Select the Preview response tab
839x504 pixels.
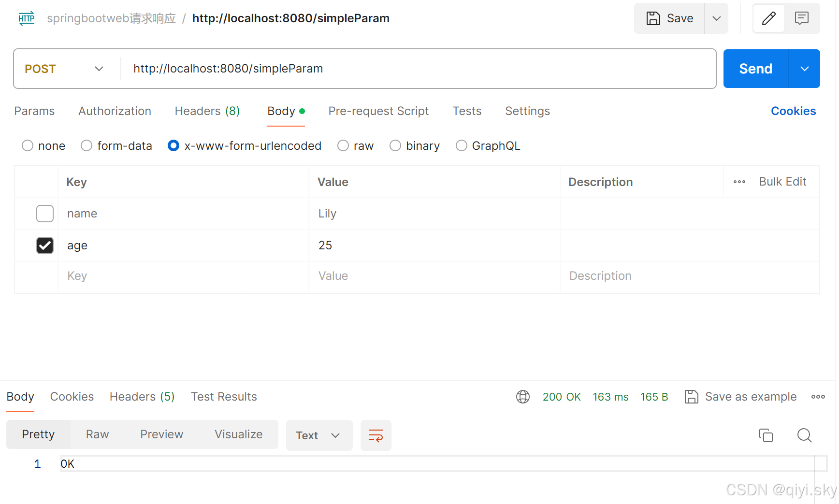point(161,434)
